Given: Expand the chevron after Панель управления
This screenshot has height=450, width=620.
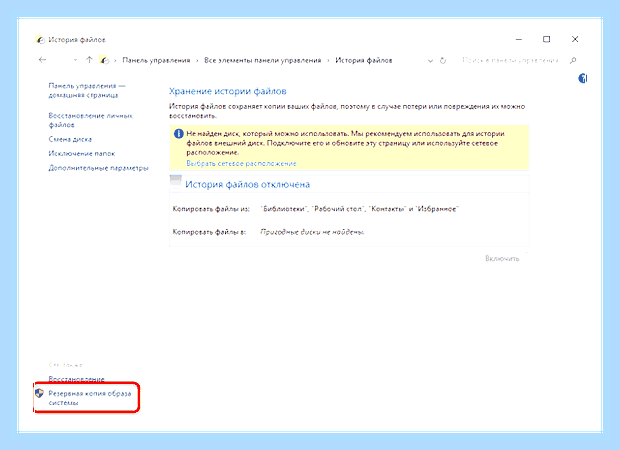Looking at the screenshot, I should click(x=197, y=61).
